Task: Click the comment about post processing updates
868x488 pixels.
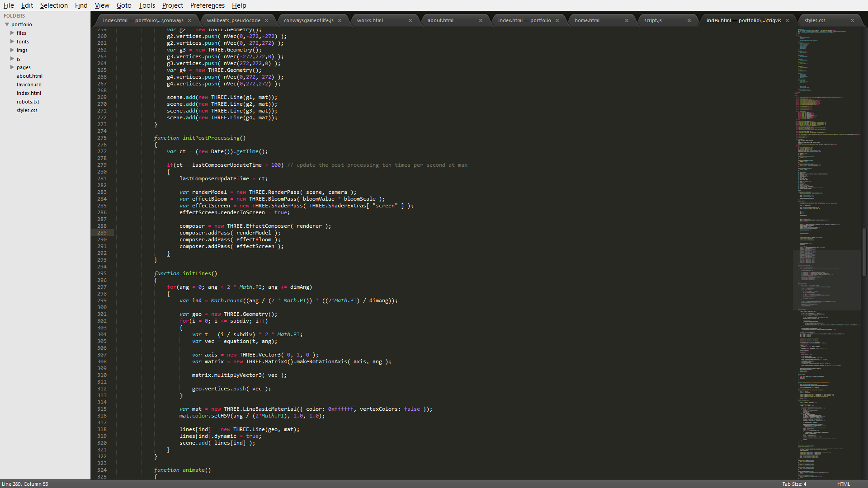Action: 377,165
